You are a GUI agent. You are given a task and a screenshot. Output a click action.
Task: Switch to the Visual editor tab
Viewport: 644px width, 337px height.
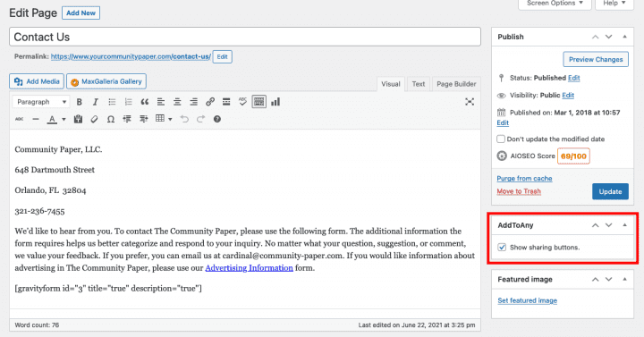[391, 84]
